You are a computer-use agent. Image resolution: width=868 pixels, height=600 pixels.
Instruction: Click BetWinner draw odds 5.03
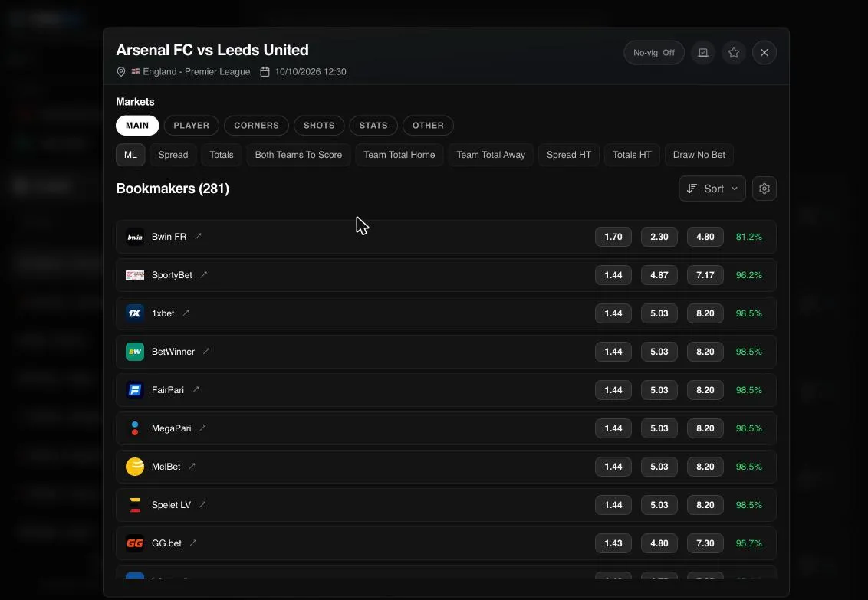pyautogui.click(x=659, y=352)
